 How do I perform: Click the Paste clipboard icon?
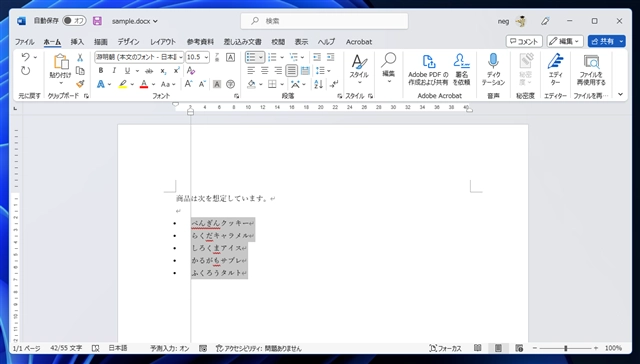click(61, 62)
